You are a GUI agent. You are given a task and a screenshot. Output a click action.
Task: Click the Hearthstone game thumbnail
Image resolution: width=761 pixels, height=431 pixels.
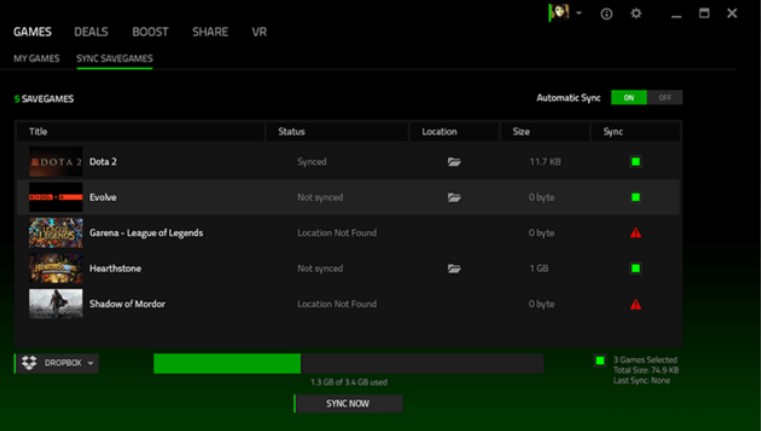pos(56,268)
